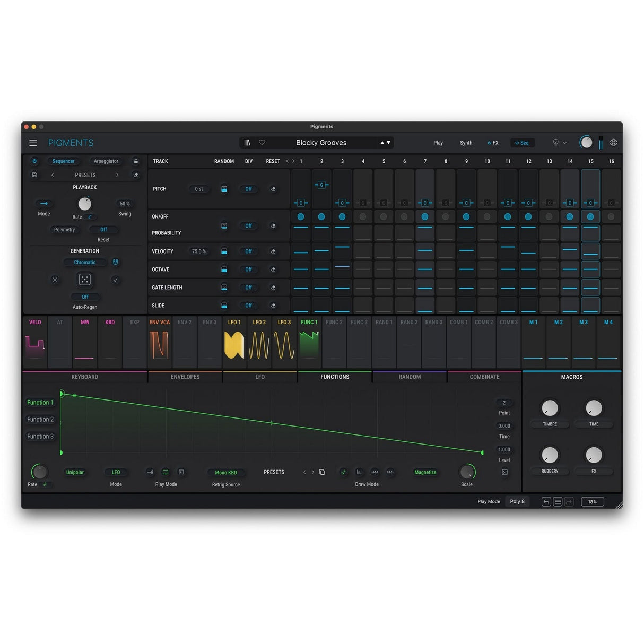Toggle the sequencer power button

[34, 161]
